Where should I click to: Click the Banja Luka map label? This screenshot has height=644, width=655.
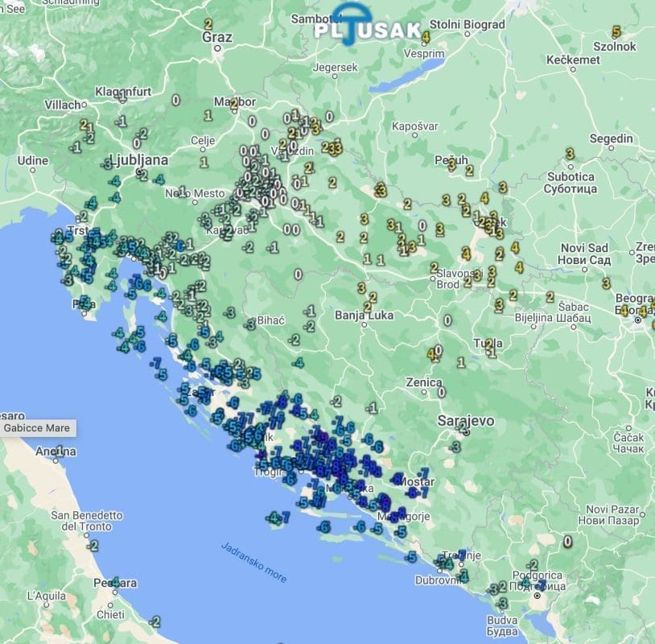(365, 315)
